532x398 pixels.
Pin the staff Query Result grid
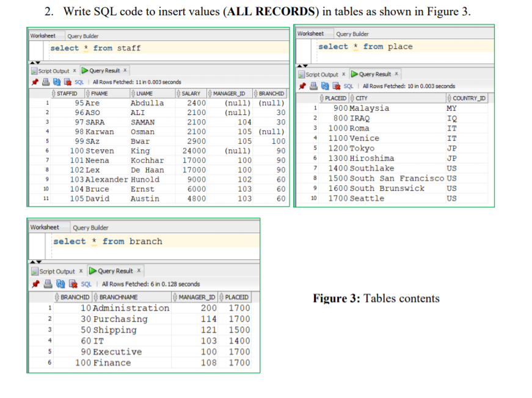click(x=34, y=82)
